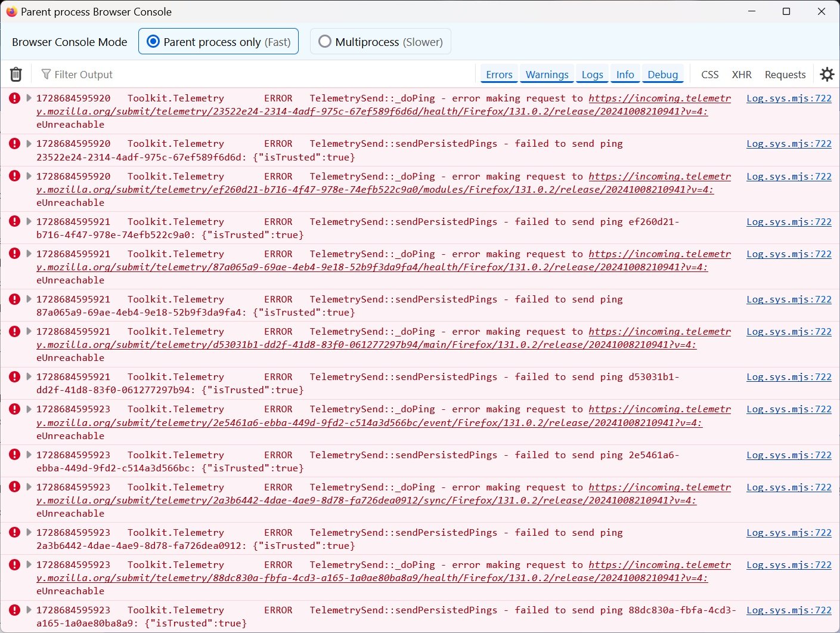Toggle the Logs filter
This screenshot has height=633, width=840.
coord(592,75)
